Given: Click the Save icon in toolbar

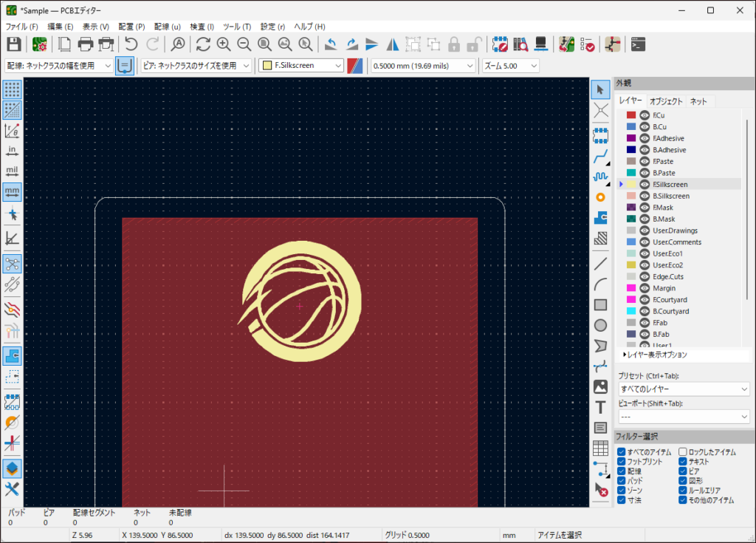Looking at the screenshot, I should point(13,44).
